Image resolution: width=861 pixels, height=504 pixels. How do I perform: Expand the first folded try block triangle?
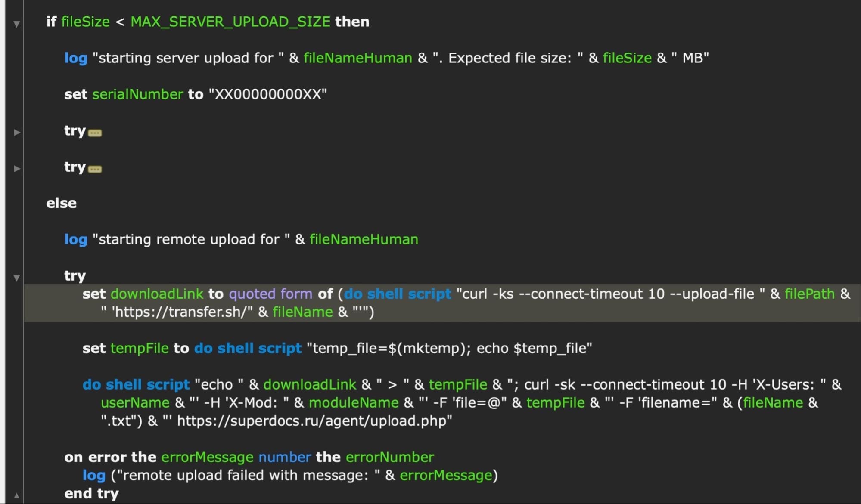17,132
